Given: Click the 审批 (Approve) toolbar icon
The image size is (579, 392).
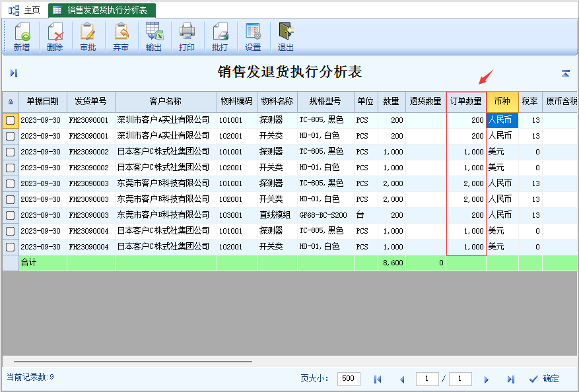Looking at the screenshot, I should [88, 36].
